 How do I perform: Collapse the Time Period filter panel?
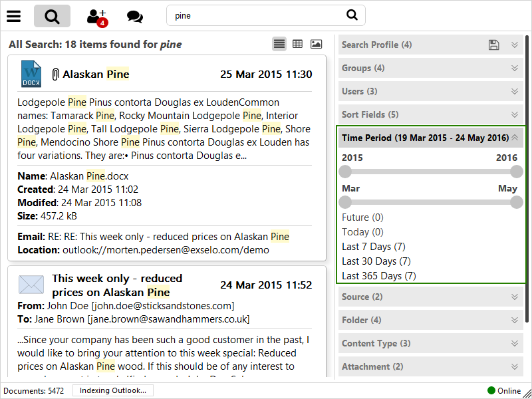pos(514,138)
